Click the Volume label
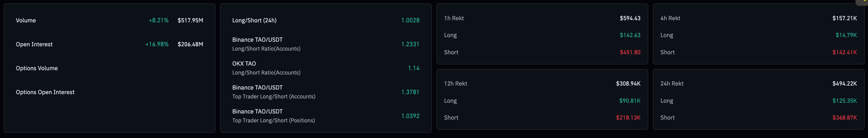Image resolution: width=868 pixels, height=138 pixels. click(x=26, y=20)
